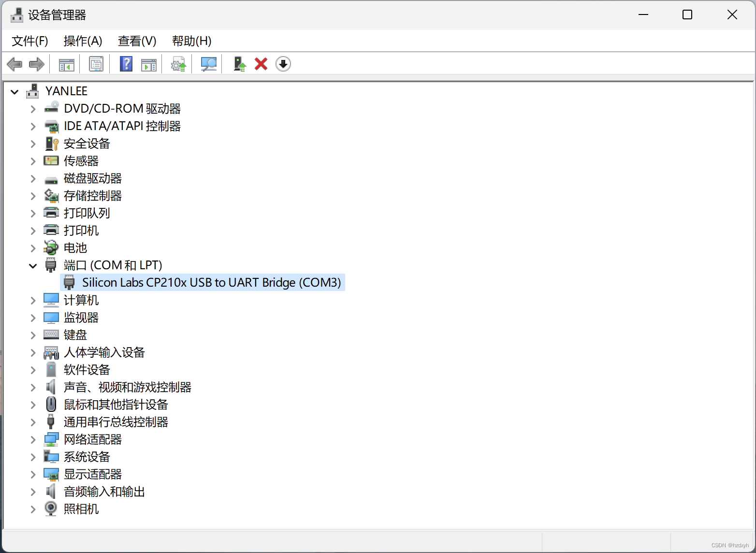Maximize the 设备管理器 window
The width and height of the screenshot is (756, 553).
click(x=687, y=15)
